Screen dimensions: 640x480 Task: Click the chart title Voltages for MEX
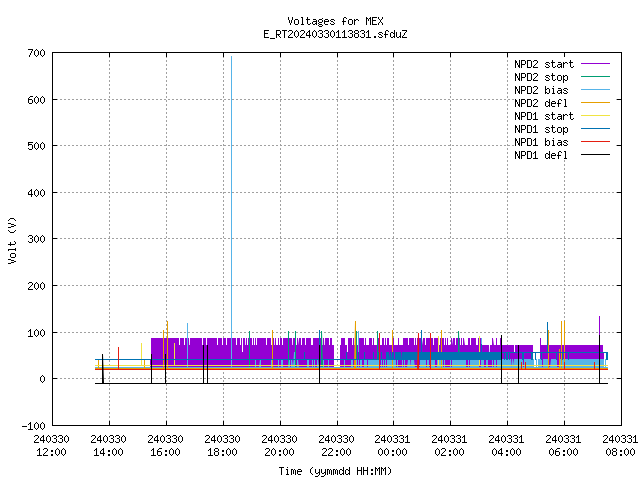click(x=335, y=21)
